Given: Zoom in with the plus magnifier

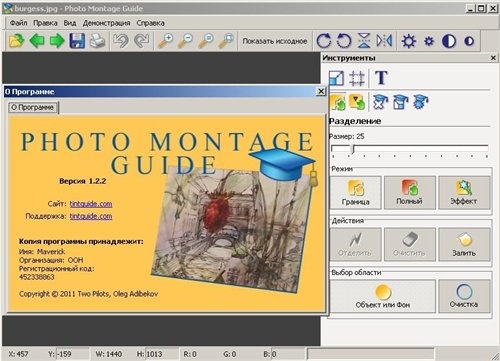Looking at the screenshot, I should (x=165, y=41).
